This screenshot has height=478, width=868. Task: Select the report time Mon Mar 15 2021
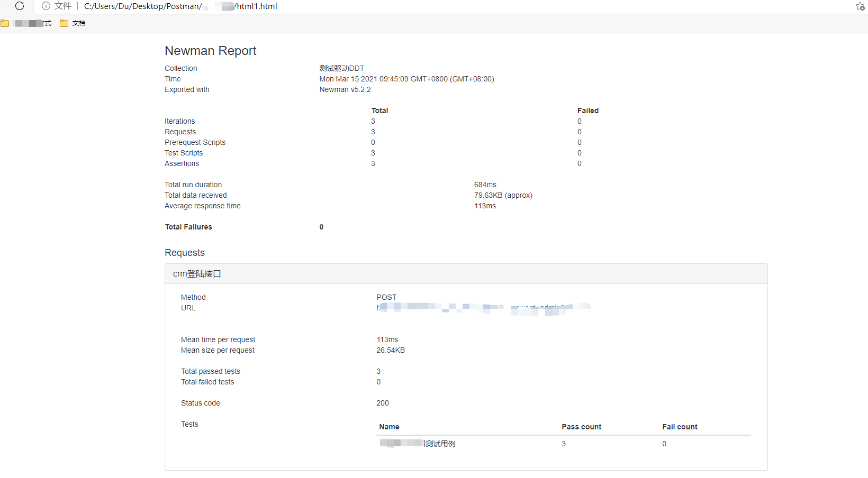tap(406, 79)
